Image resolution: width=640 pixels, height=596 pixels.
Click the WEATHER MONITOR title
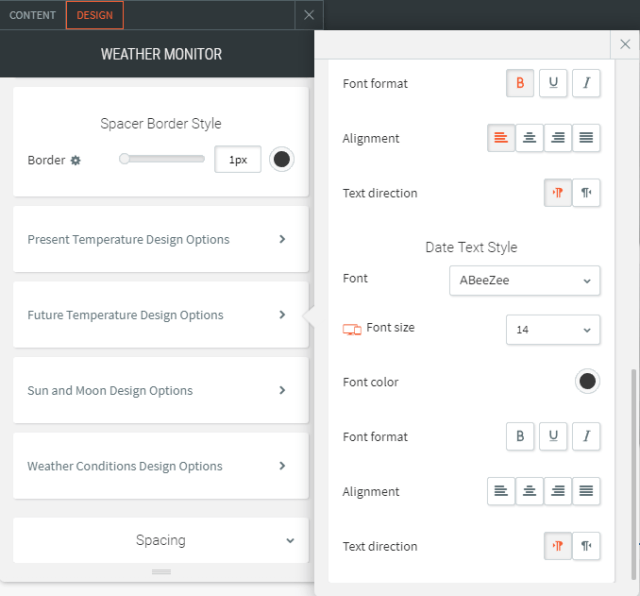click(x=161, y=54)
